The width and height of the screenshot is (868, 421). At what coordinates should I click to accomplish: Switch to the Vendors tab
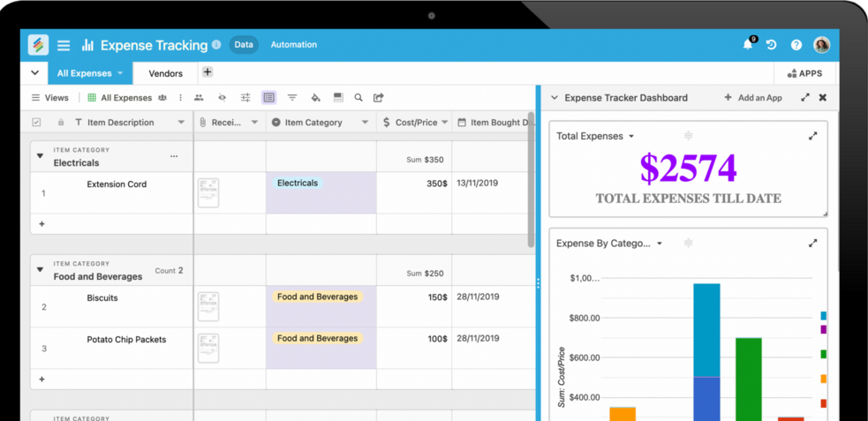(x=165, y=73)
